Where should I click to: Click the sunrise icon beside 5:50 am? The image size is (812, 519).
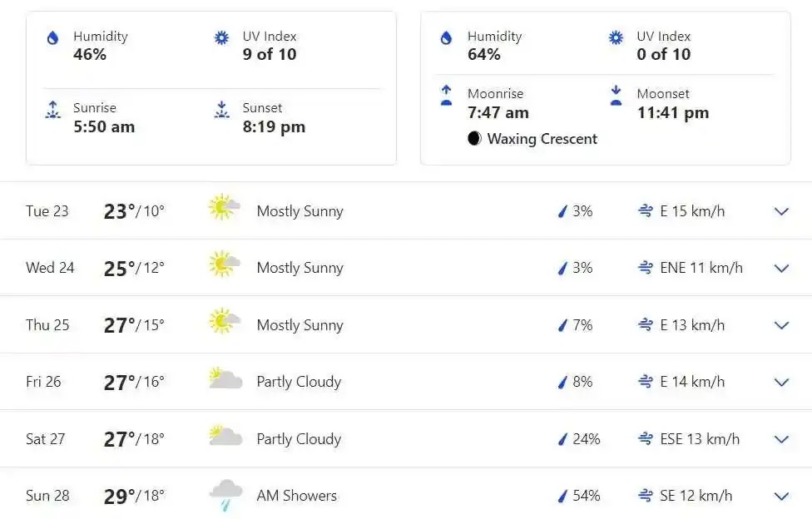pos(52,110)
